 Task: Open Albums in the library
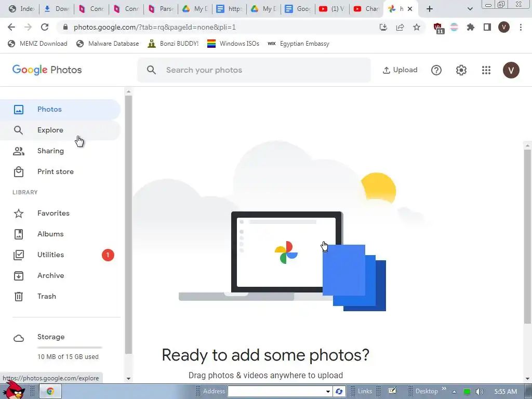click(x=60, y=234)
